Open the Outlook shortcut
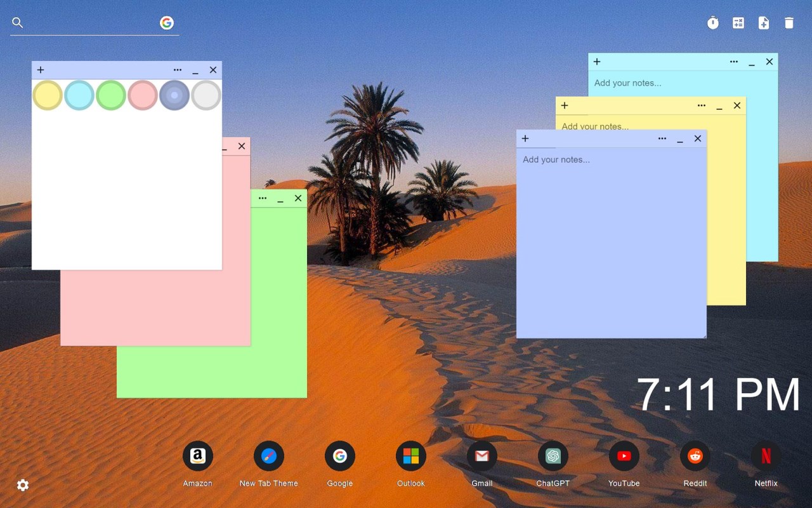Screen dimensions: 812x508 [x=411, y=456]
